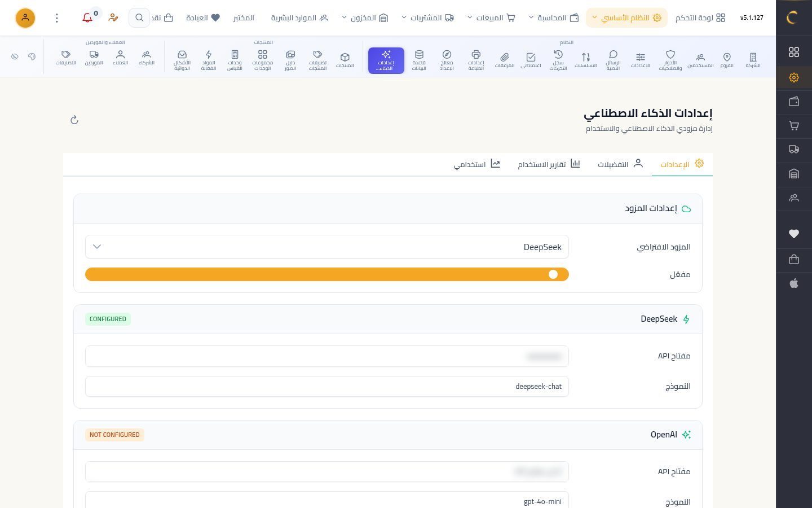Open الفروع branches icon in ribbon
This screenshot has height=508, width=812.
tap(727, 60)
